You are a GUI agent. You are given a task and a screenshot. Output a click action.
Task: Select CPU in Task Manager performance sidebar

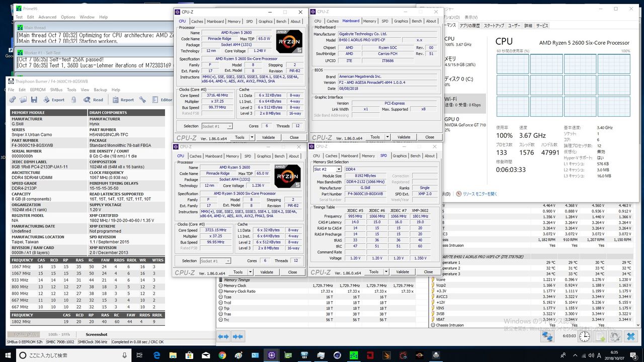click(464, 41)
